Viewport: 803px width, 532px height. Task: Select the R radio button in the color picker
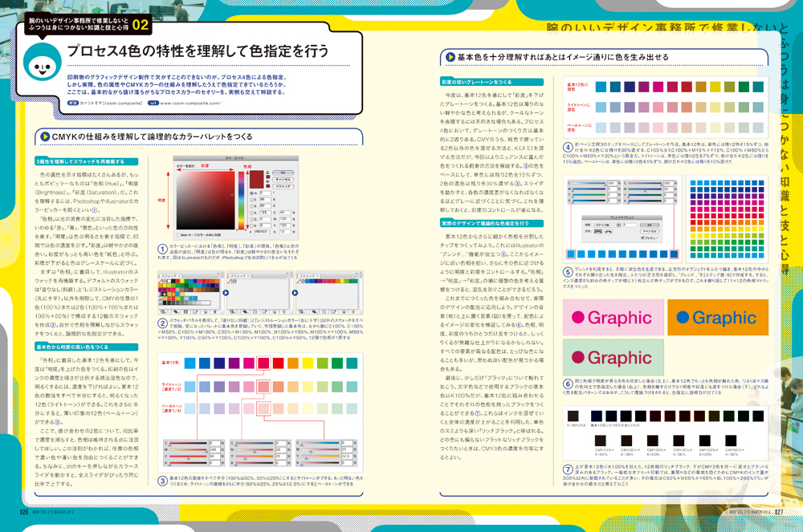click(x=251, y=213)
